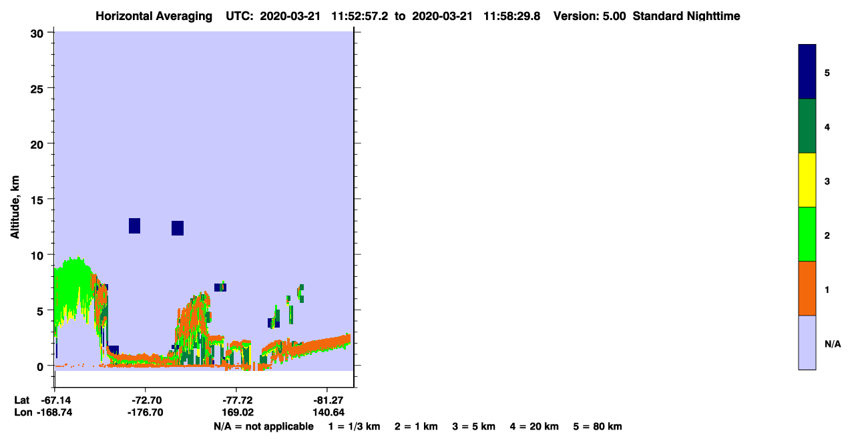This screenshot has height=445, width=868.
Task: Click the dark green colorbar segment labeled 4
Action: coord(807,126)
